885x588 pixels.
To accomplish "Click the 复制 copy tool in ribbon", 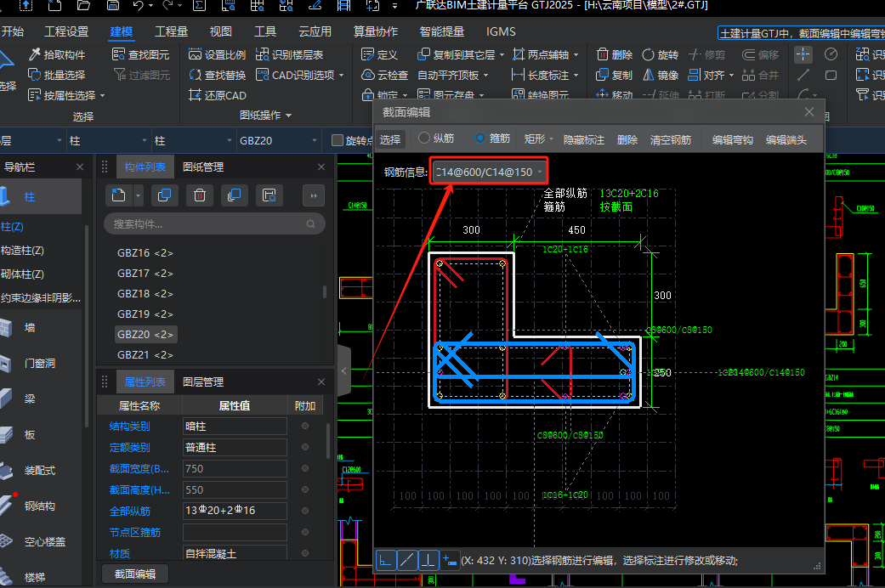I will coord(615,75).
